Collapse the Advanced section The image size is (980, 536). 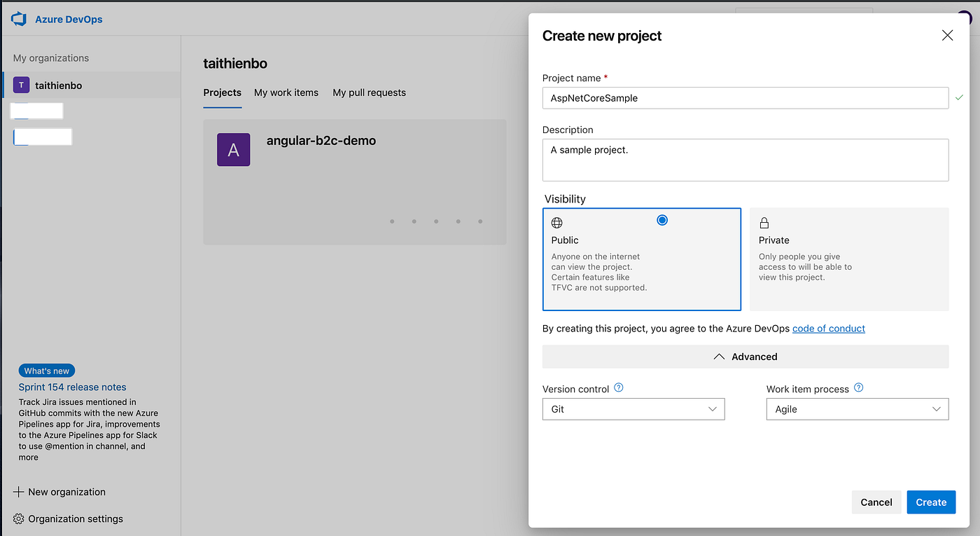[x=745, y=357]
